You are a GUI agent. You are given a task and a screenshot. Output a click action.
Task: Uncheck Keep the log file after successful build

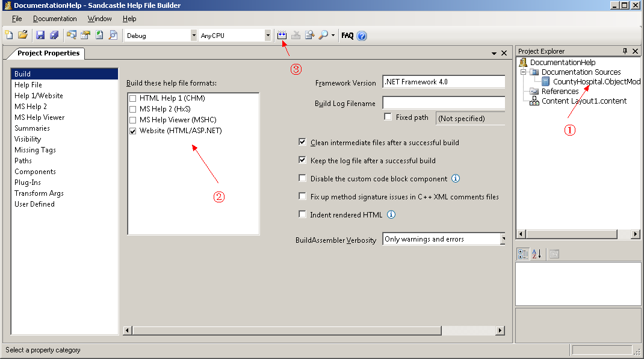coord(302,160)
